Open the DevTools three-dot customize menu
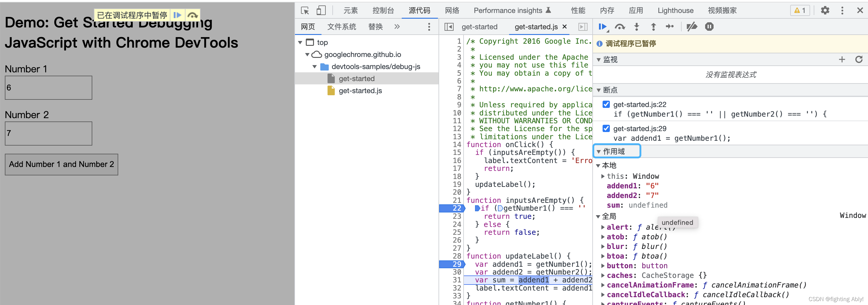 [x=842, y=11]
